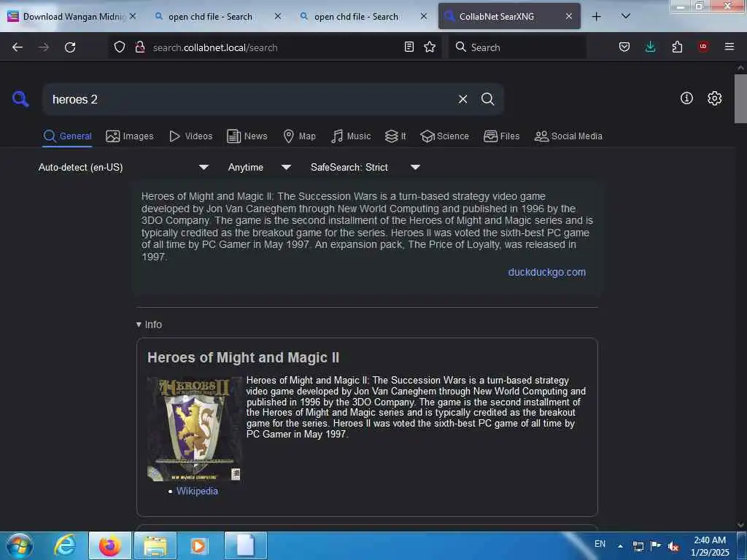Collapse the Info section
The height and width of the screenshot is (560, 747).
click(149, 324)
